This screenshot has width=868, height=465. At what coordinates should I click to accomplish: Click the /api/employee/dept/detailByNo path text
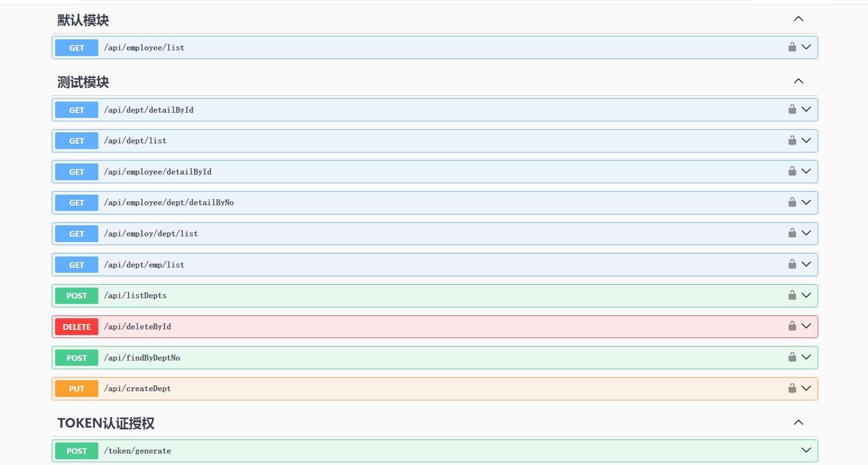click(169, 202)
